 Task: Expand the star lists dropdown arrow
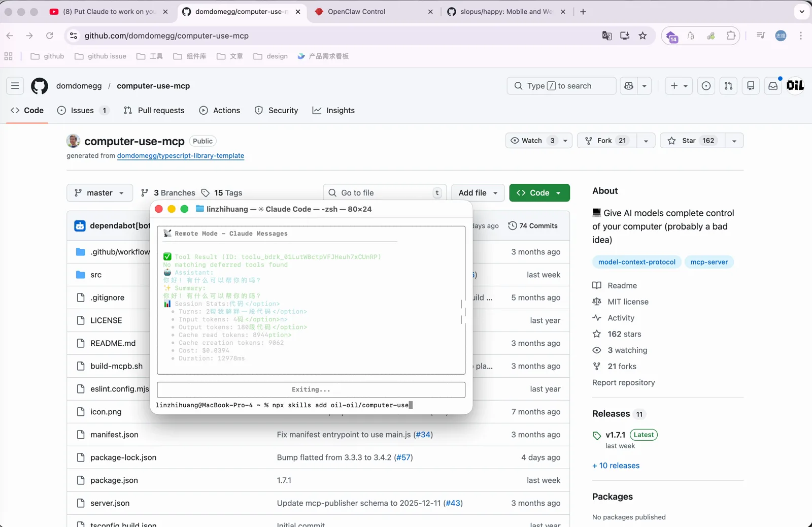click(x=734, y=141)
